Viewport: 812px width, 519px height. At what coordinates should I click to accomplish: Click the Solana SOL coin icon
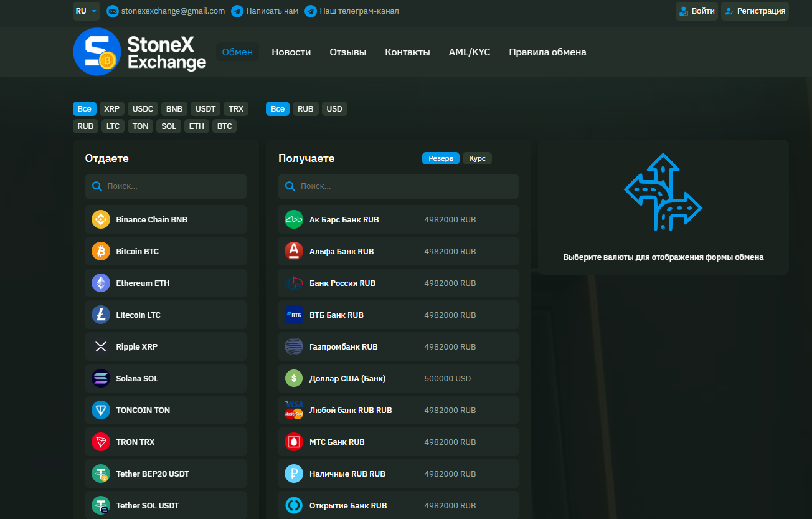click(x=101, y=378)
